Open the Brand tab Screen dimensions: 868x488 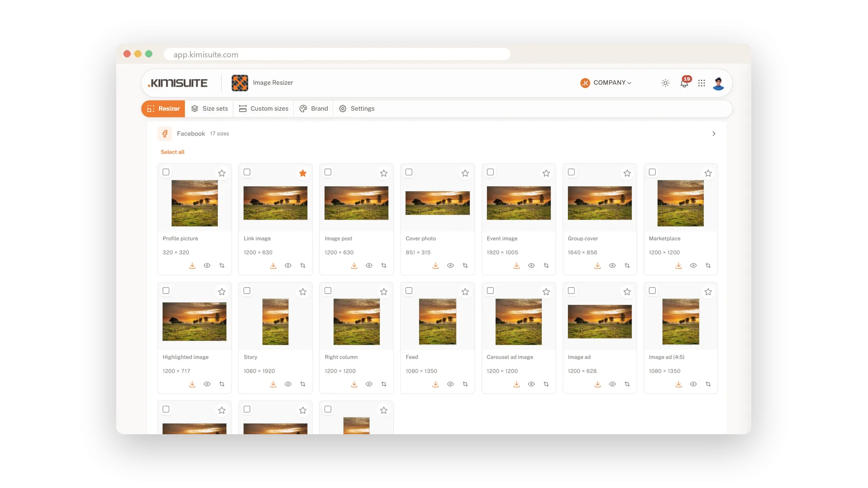[314, 108]
